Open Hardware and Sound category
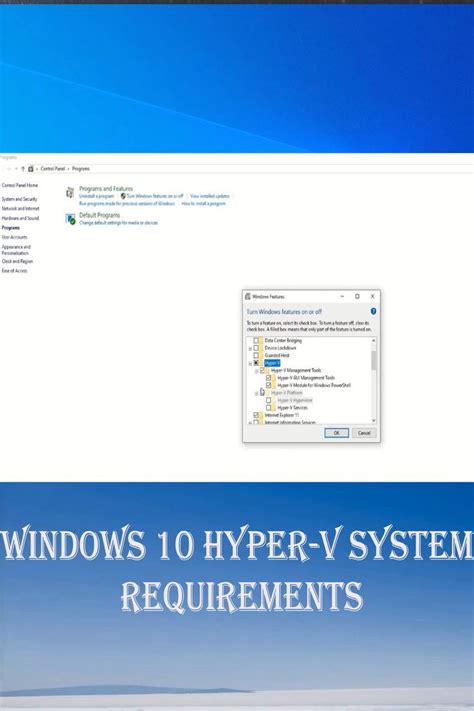Screen dimensions: 474x711 coord(20,218)
